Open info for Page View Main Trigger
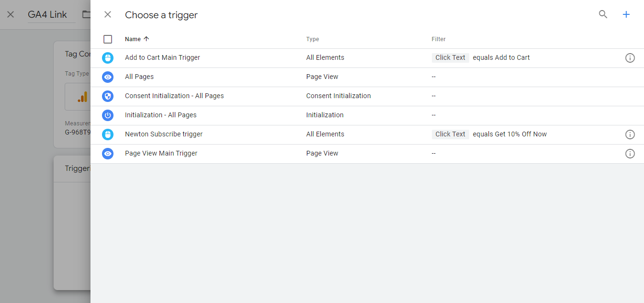 coord(630,154)
